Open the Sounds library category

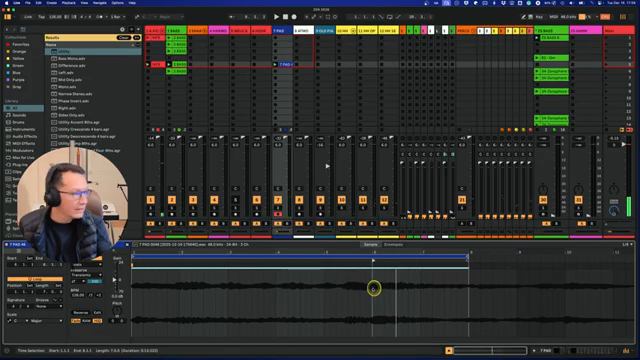pyautogui.click(x=19, y=115)
